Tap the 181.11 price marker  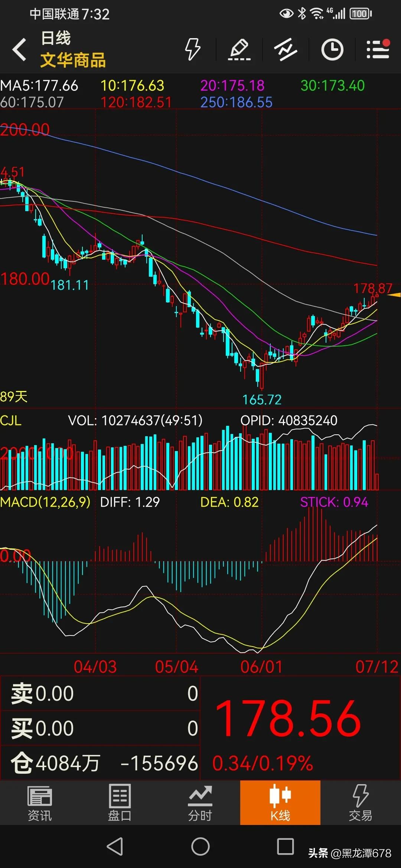point(70,285)
